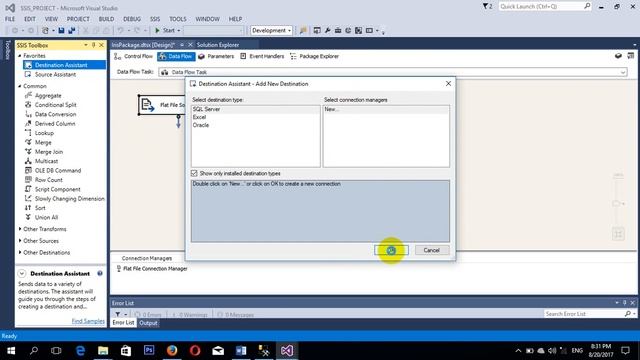The height and width of the screenshot is (360, 640).
Task: Switch to the Output tab
Action: point(148,323)
